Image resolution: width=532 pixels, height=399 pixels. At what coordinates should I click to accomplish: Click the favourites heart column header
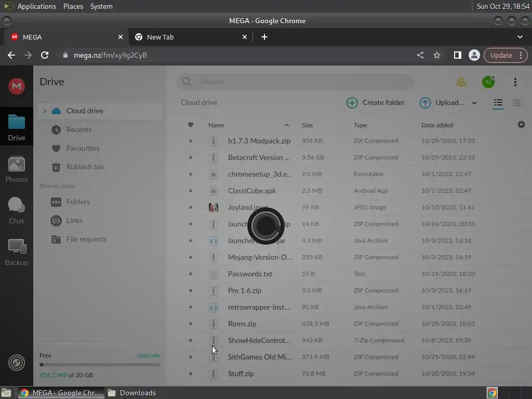(x=191, y=125)
